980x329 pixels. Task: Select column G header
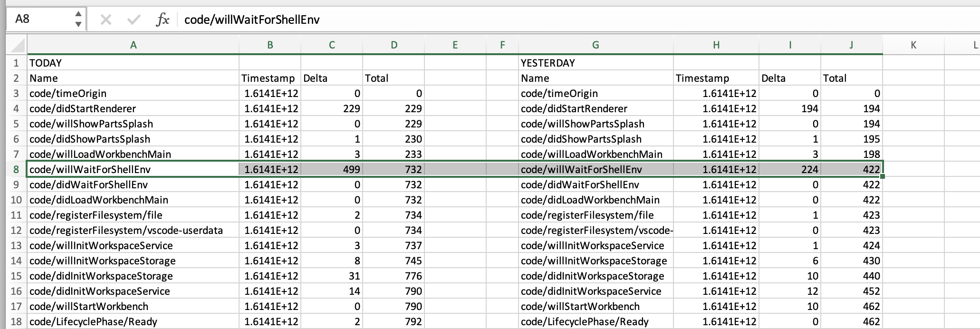596,45
